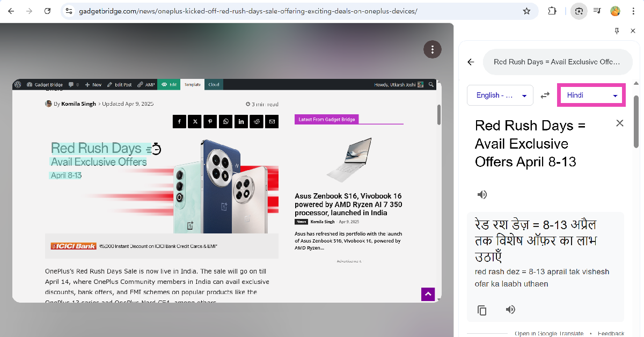Clear the source text with X icon

point(620,123)
